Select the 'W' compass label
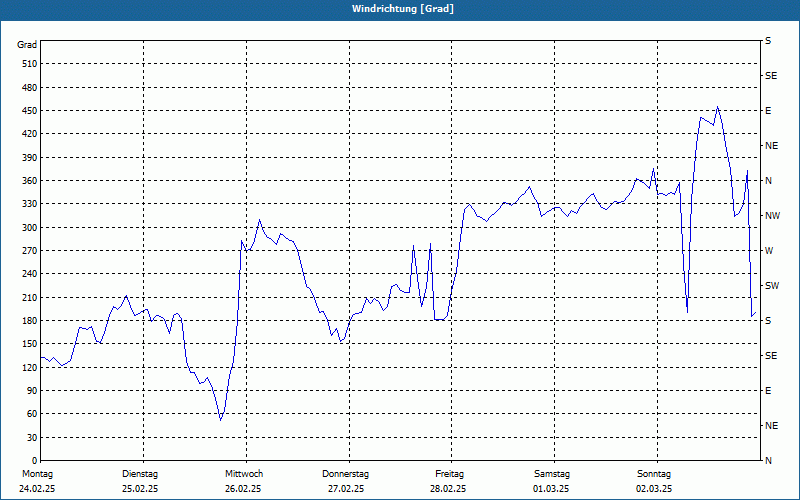Viewport: 800px width, 500px height. [769, 251]
